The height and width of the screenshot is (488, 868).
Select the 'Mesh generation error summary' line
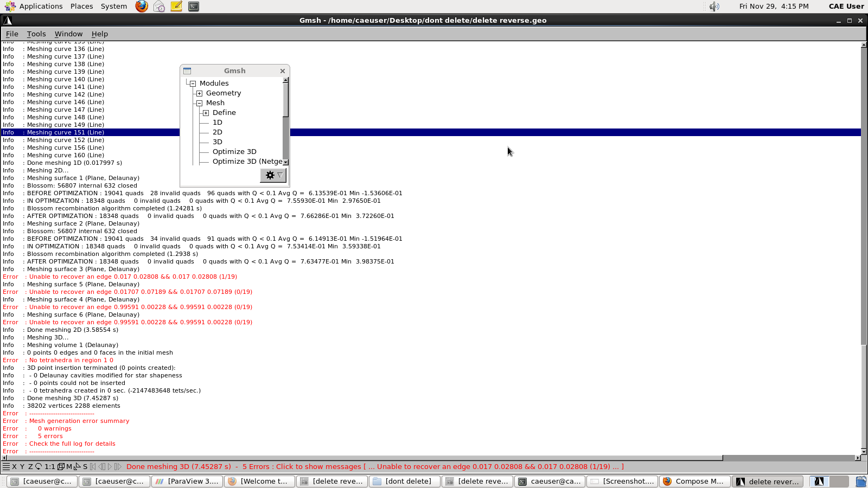79,421
